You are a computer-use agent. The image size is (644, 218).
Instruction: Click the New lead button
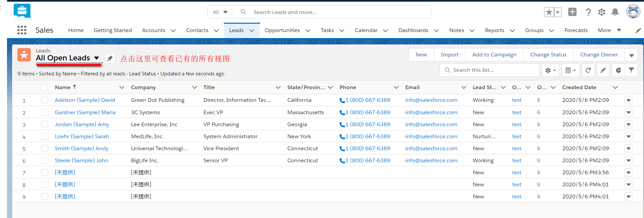421,55
